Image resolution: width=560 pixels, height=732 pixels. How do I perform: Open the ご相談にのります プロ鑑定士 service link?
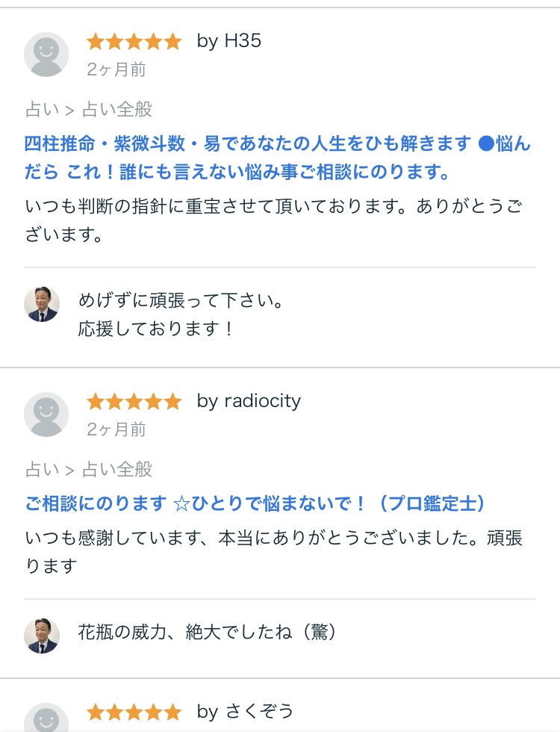tap(255, 503)
